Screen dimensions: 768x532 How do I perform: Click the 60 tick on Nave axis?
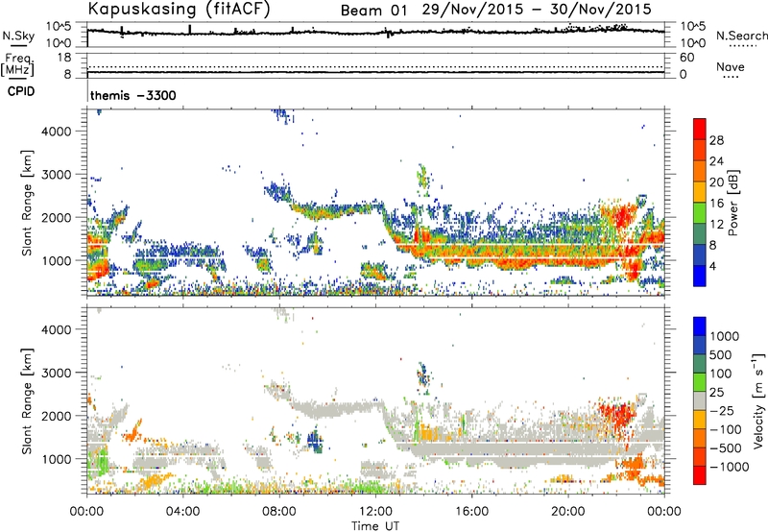(x=686, y=58)
